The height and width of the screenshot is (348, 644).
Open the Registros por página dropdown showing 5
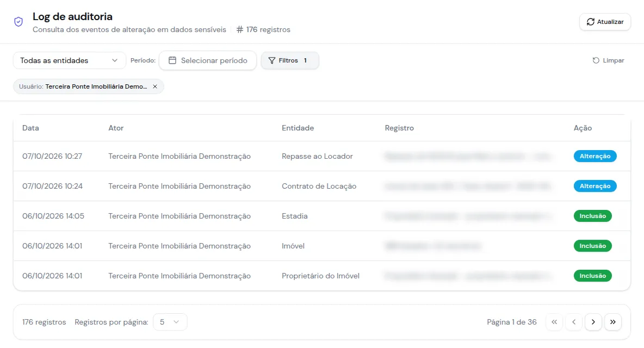tap(170, 322)
